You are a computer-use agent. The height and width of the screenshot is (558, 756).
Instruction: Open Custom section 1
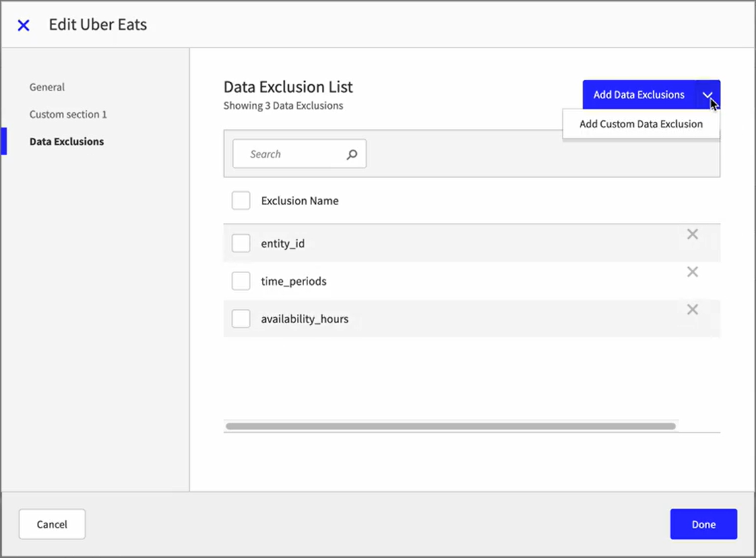point(68,114)
